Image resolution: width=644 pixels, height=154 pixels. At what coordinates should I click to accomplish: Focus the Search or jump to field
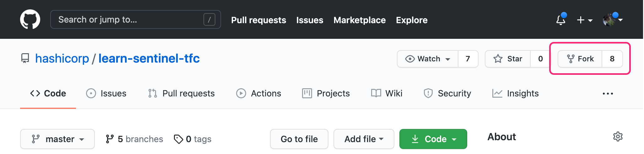pos(135,19)
